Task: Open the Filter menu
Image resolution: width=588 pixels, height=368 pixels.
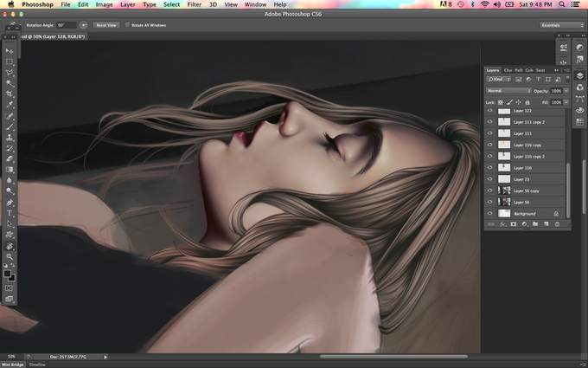Action: point(195,4)
